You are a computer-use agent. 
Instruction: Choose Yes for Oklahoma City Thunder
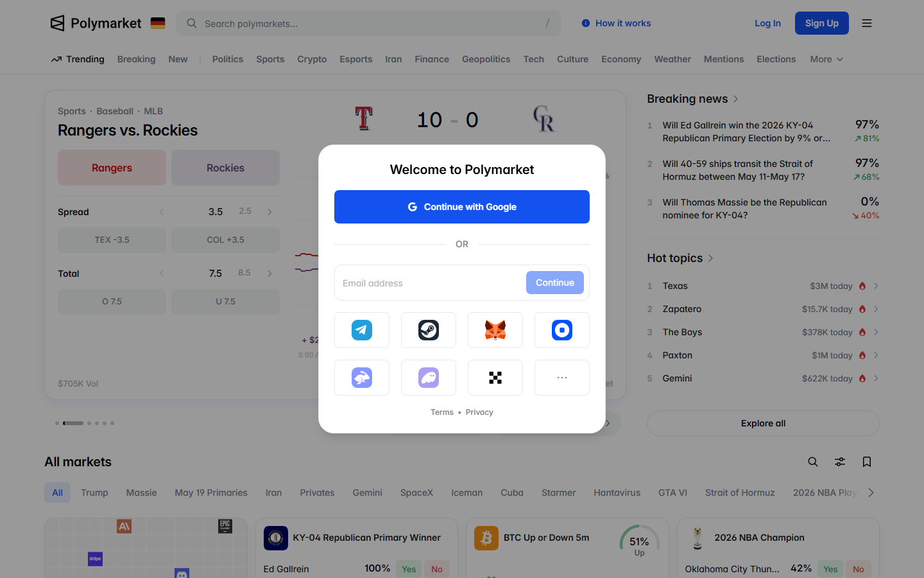pyautogui.click(x=830, y=569)
